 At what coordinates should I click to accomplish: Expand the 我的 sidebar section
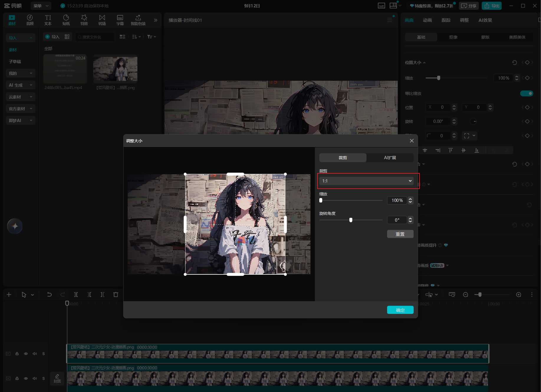point(21,73)
